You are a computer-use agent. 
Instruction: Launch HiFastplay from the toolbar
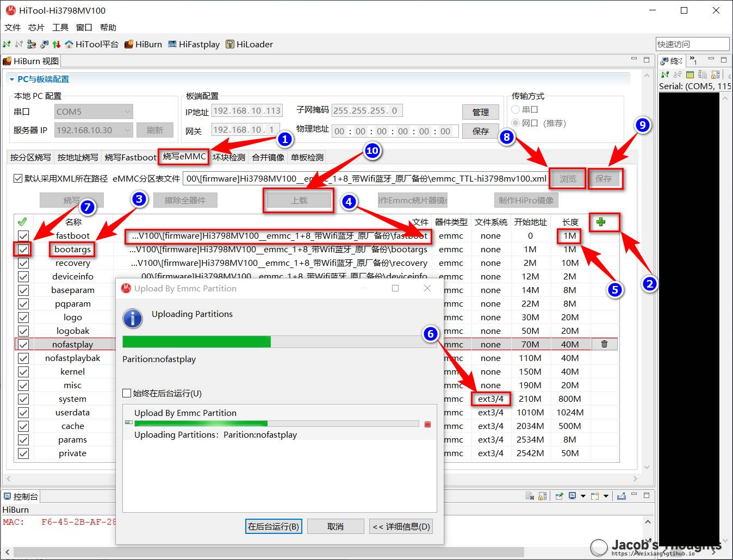(x=194, y=45)
